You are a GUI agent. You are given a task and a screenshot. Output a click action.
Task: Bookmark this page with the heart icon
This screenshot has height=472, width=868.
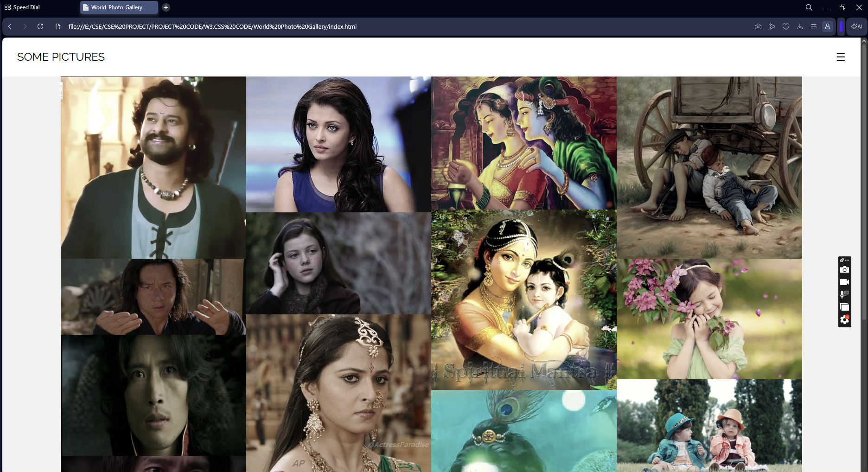pyautogui.click(x=786, y=26)
